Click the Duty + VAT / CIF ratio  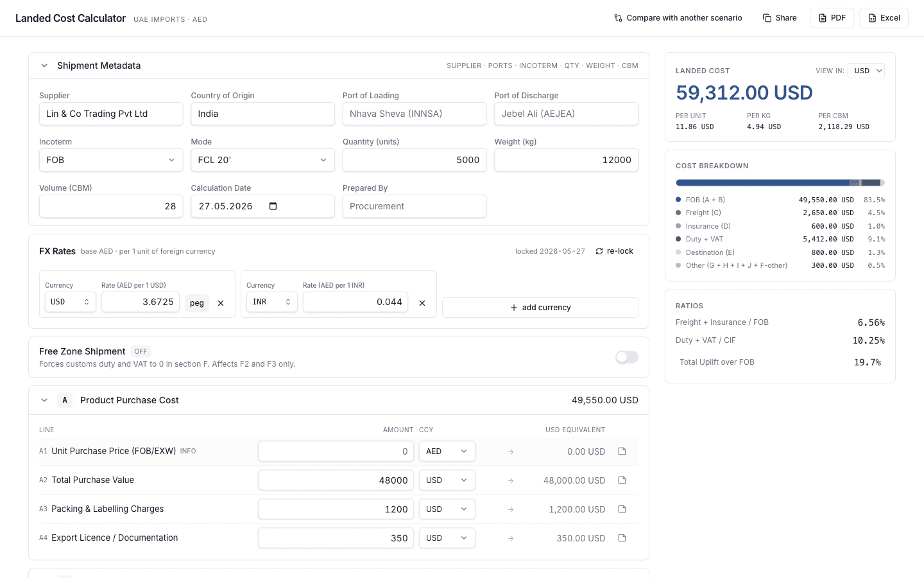pyautogui.click(x=780, y=340)
